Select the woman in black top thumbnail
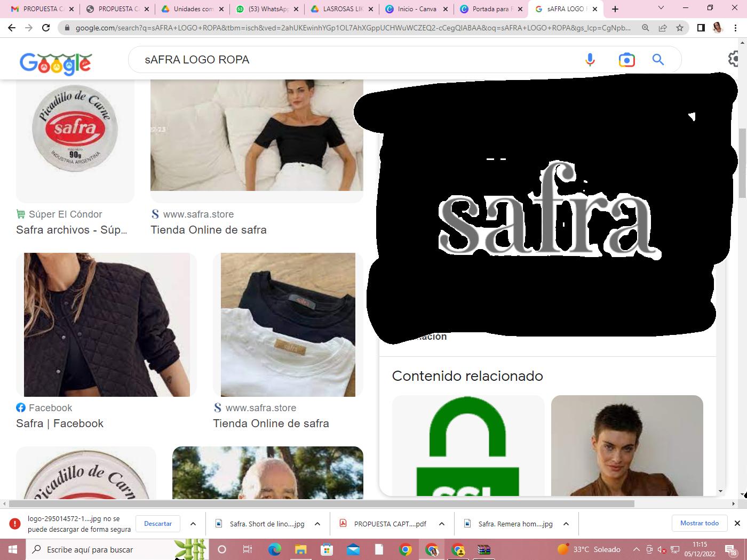747x560 pixels. (257, 135)
